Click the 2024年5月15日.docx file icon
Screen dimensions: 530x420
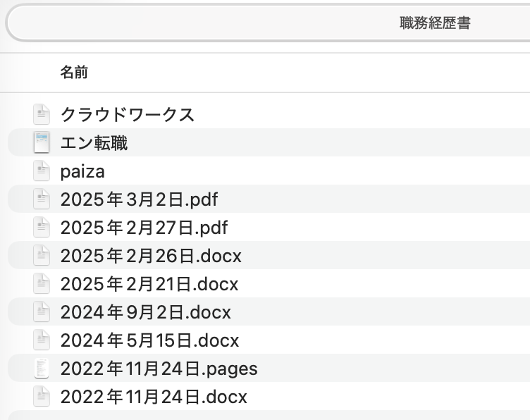42,340
